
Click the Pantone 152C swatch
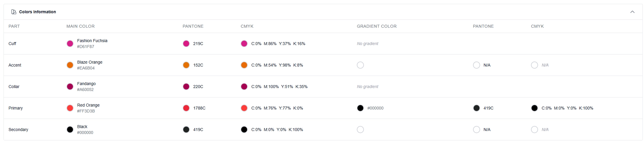click(186, 65)
